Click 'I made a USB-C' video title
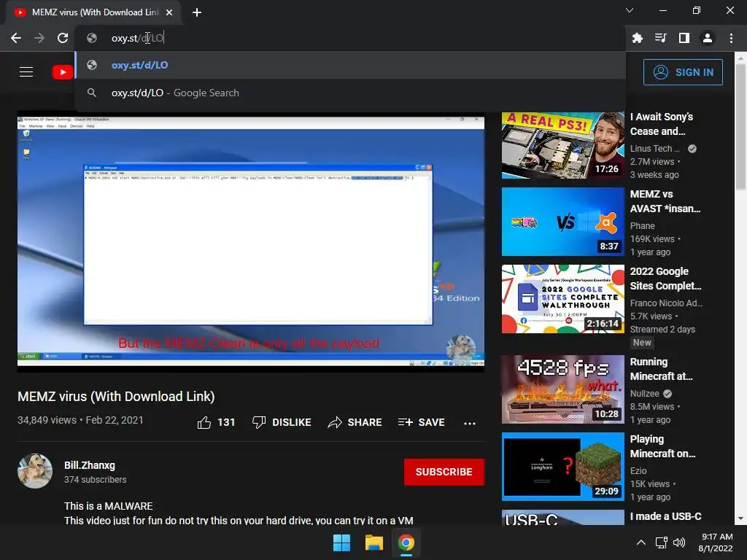747x560 pixels. pos(665,516)
